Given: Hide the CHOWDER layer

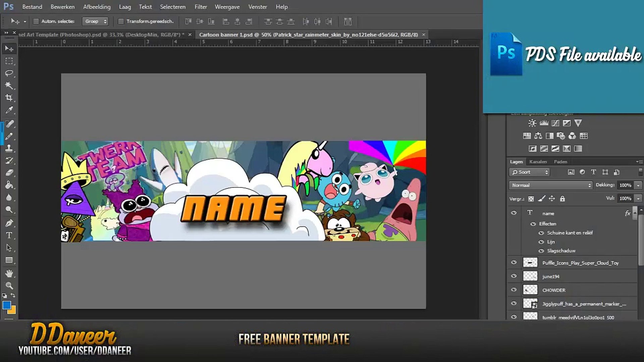Looking at the screenshot, I should [514, 290].
